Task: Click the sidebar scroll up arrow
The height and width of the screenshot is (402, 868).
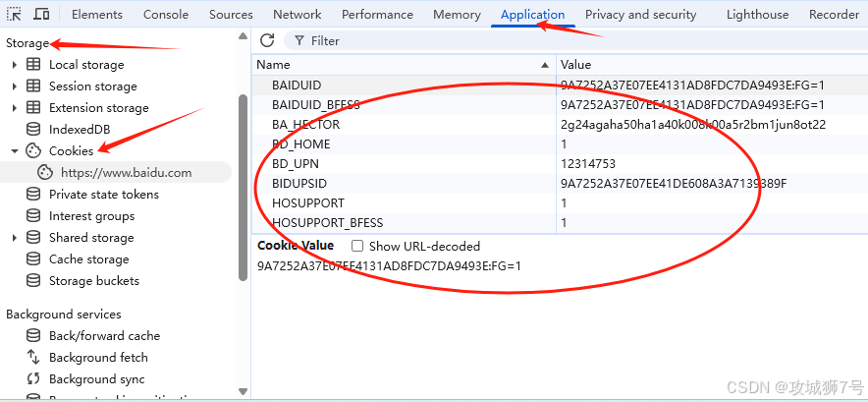Action: point(243,36)
